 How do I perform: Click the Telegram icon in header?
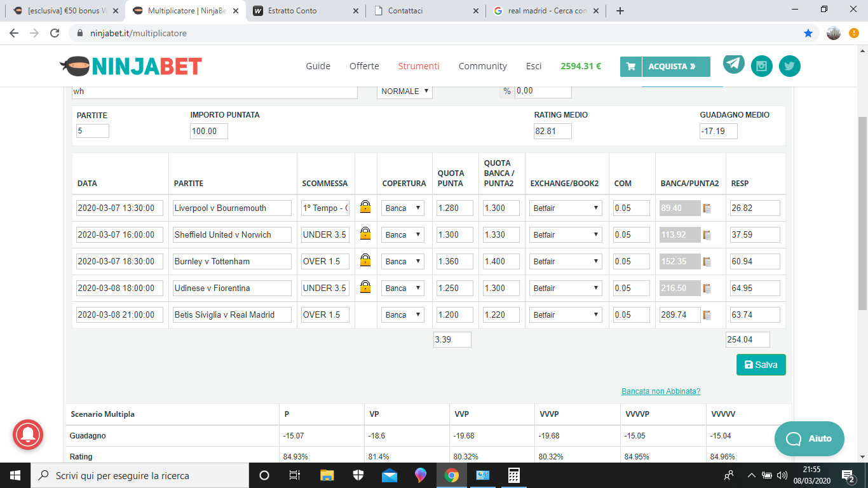tap(734, 63)
